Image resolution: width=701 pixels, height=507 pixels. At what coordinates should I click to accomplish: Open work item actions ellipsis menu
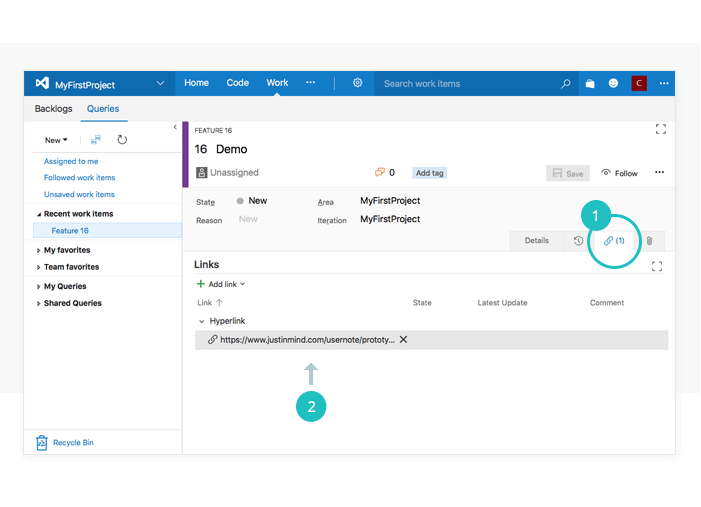pyautogui.click(x=659, y=172)
